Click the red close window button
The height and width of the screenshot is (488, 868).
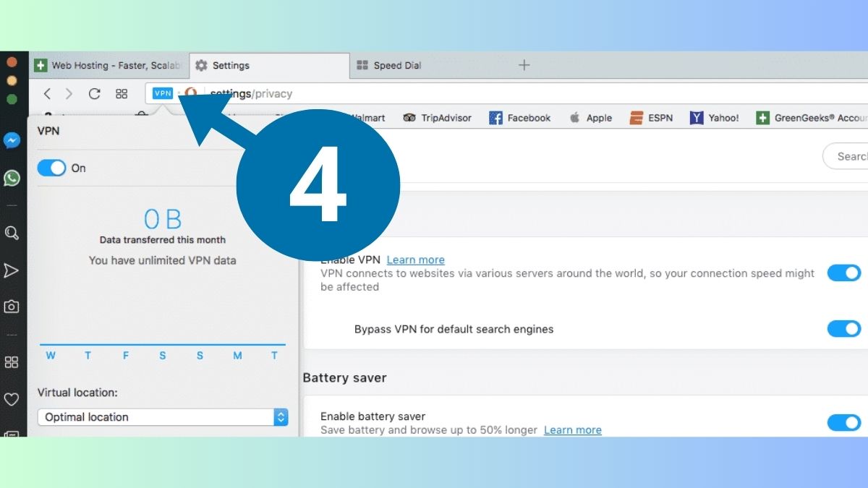pos(12,62)
